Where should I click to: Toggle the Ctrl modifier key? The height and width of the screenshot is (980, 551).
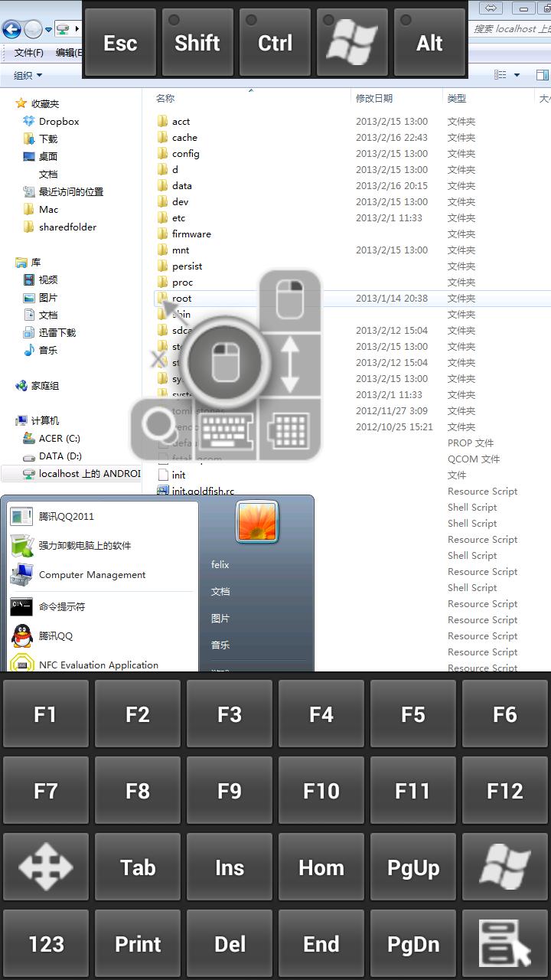[275, 43]
